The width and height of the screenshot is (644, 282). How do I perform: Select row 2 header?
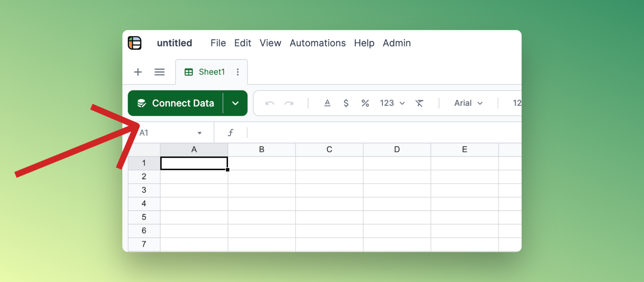[x=144, y=176]
